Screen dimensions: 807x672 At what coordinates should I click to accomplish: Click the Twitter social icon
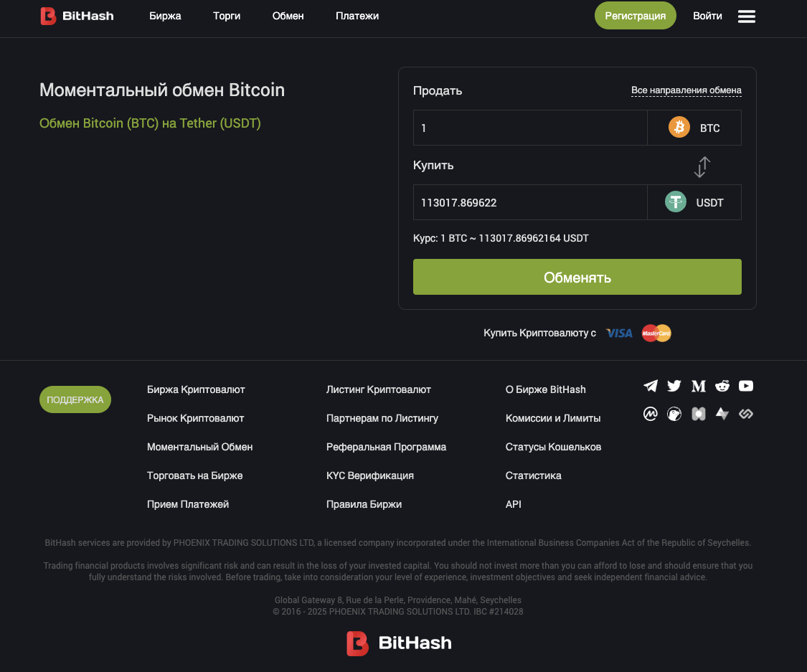click(674, 386)
